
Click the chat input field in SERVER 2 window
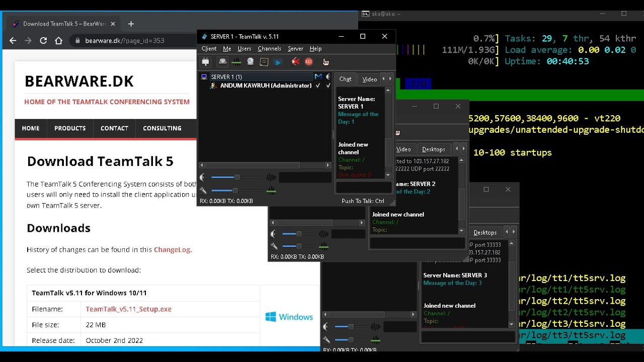[417, 243]
